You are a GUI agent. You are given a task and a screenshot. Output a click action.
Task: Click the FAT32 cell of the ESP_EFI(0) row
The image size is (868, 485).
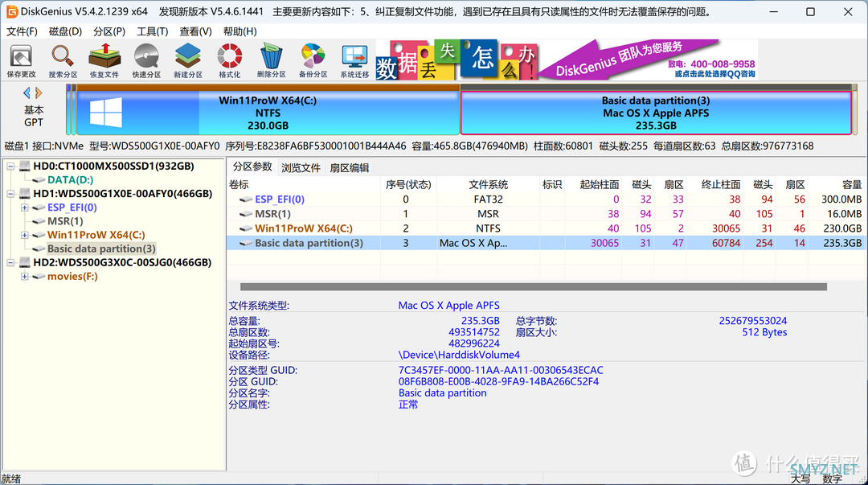click(x=489, y=199)
